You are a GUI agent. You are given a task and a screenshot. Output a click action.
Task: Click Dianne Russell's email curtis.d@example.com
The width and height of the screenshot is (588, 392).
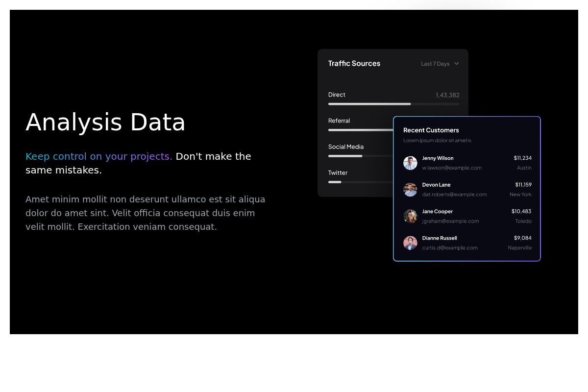coord(450,248)
